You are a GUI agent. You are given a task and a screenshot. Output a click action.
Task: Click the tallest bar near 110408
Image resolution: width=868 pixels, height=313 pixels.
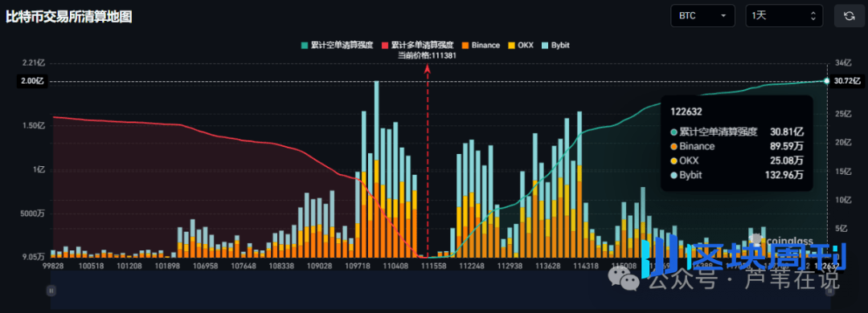376,169
